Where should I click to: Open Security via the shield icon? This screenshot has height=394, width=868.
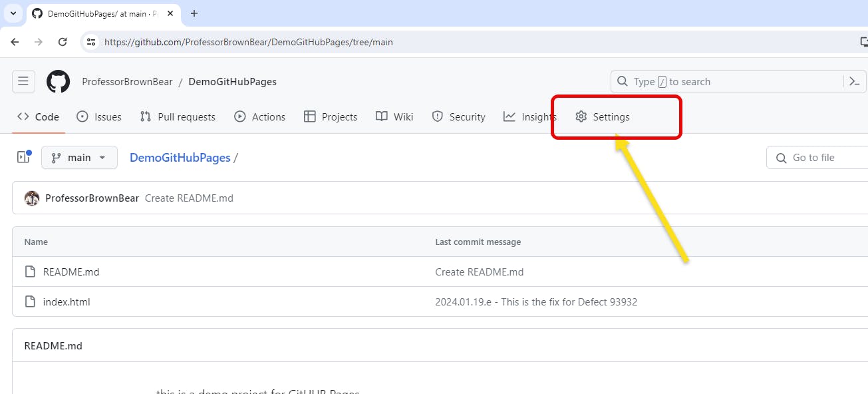pos(438,116)
